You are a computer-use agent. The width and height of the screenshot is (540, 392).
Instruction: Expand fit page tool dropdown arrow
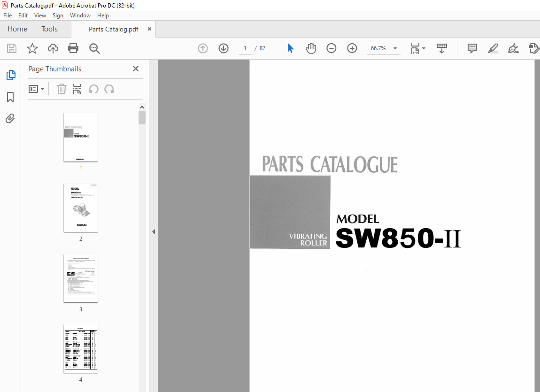[x=424, y=48]
